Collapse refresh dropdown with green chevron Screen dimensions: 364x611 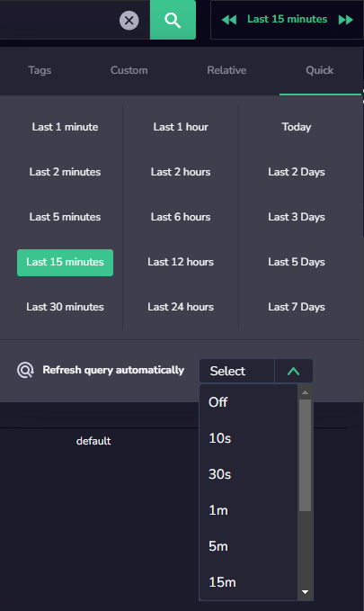coord(294,371)
